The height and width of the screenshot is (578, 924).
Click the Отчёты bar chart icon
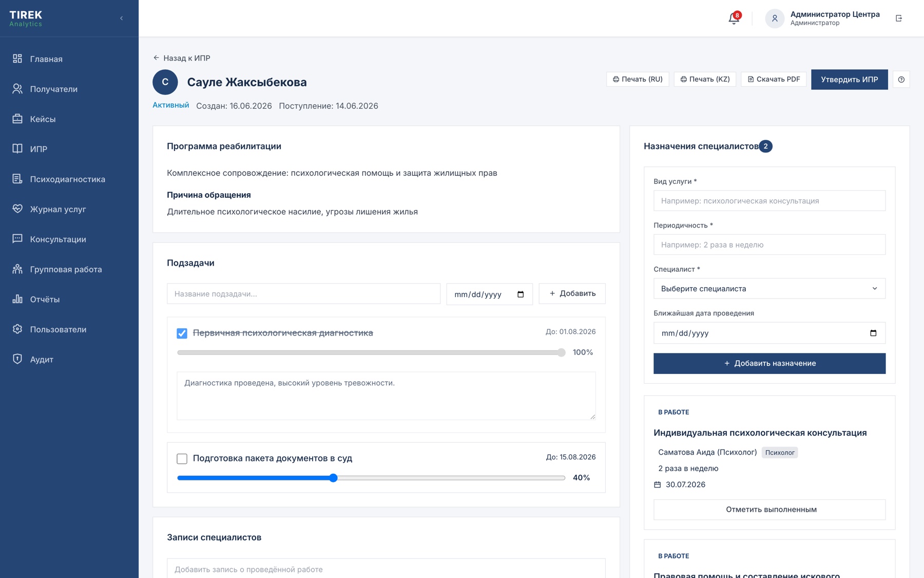pyautogui.click(x=17, y=299)
